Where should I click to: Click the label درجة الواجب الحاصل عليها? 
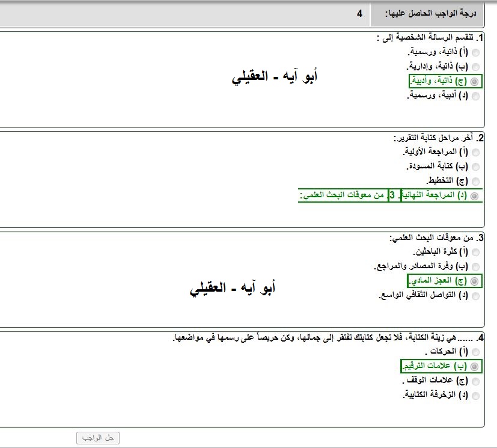click(430, 14)
